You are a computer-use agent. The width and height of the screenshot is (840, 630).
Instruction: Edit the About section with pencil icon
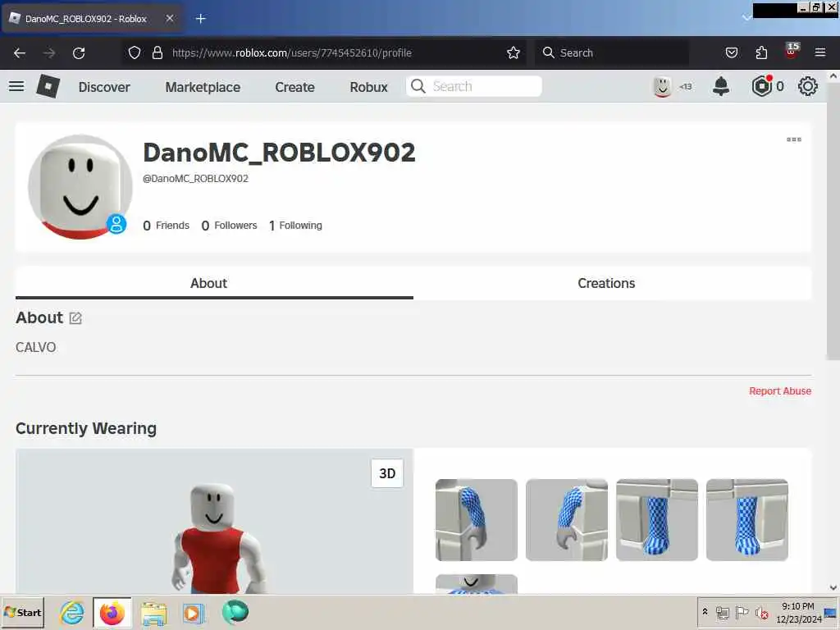[x=75, y=318]
